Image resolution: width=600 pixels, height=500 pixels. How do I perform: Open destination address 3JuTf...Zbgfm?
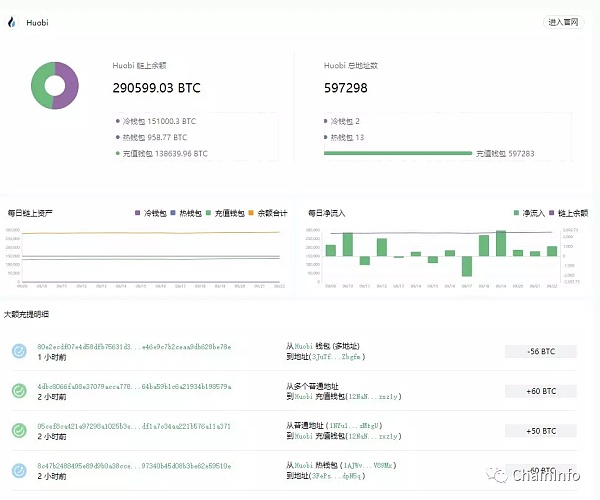coord(336,357)
